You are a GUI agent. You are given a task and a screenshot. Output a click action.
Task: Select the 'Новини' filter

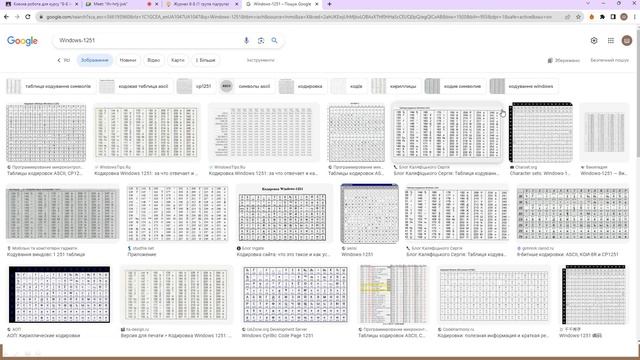tap(128, 60)
